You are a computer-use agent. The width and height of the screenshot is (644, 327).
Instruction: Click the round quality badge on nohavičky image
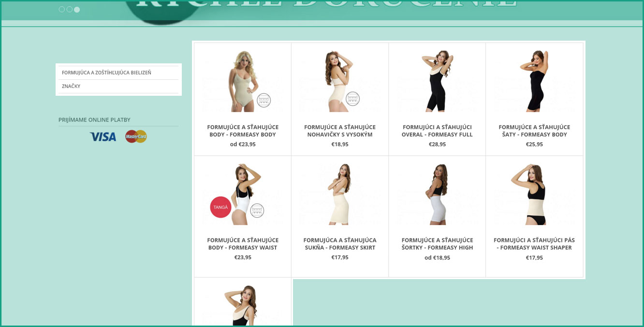[353, 99]
